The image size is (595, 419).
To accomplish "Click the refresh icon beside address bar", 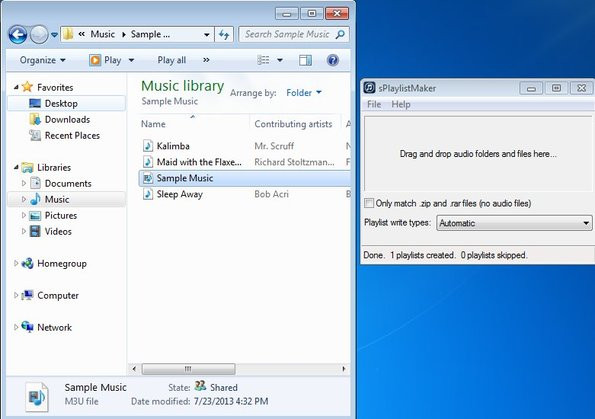I will point(224,35).
